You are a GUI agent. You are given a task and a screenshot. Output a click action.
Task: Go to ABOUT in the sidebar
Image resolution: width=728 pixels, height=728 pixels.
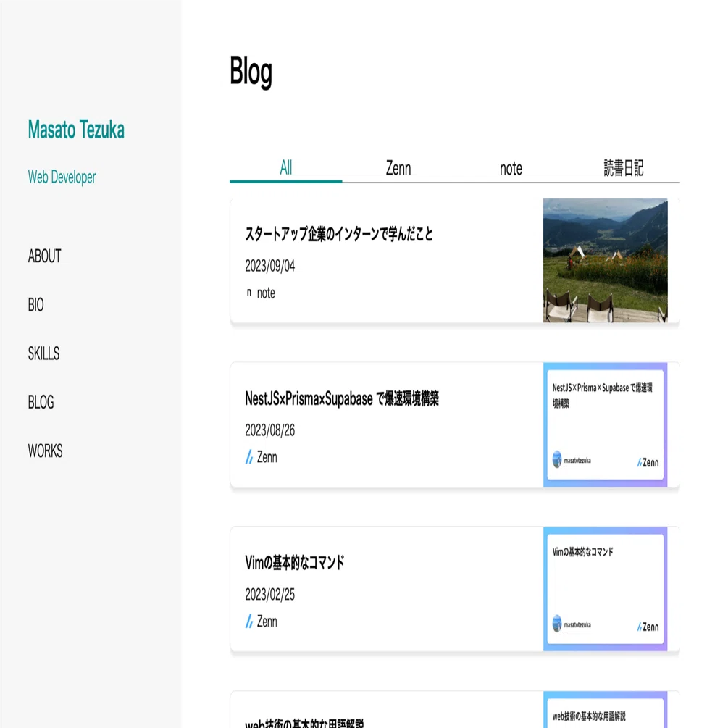pyautogui.click(x=45, y=256)
